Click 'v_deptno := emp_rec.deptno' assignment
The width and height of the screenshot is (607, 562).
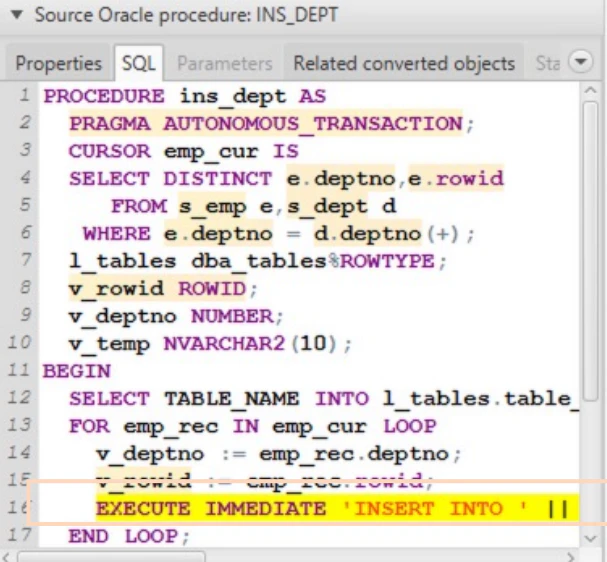coord(273,454)
